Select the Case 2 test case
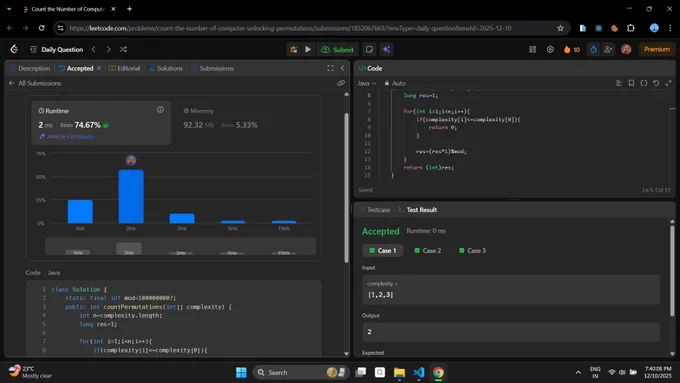This screenshot has width=680, height=383. [428, 251]
